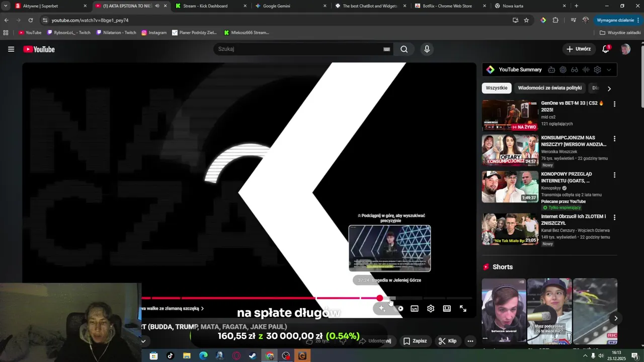Enter fullscreen video mode
The width and height of the screenshot is (644, 362).
463,309
